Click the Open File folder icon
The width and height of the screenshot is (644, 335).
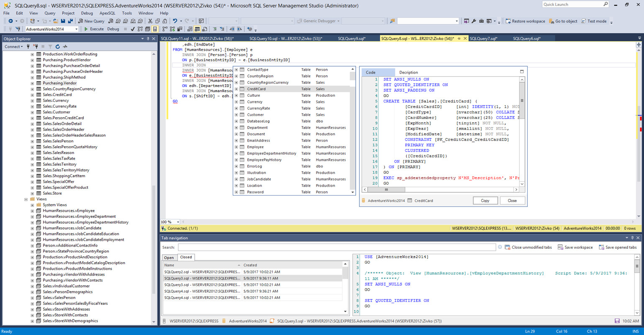55,21
